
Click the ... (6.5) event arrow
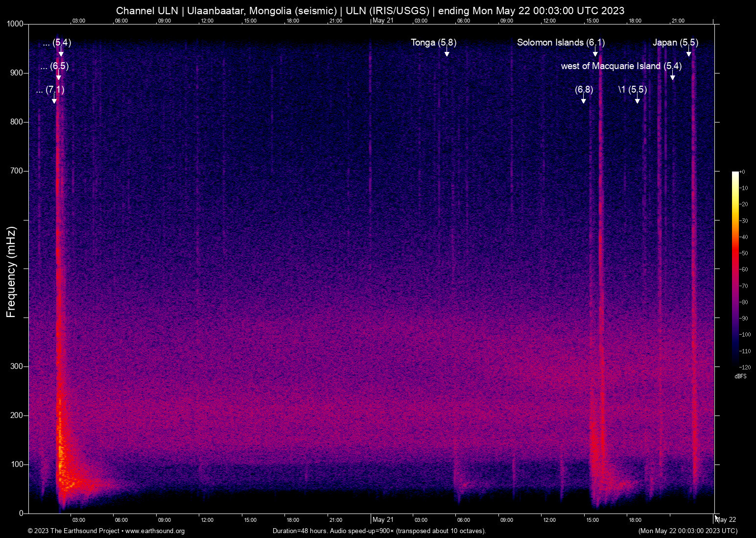[x=58, y=76]
